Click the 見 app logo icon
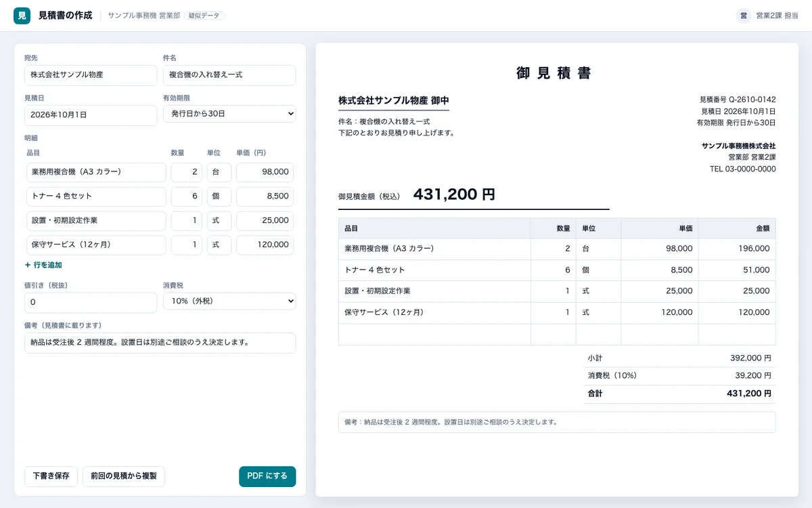Screen dimensions: 812x508 (22, 16)
